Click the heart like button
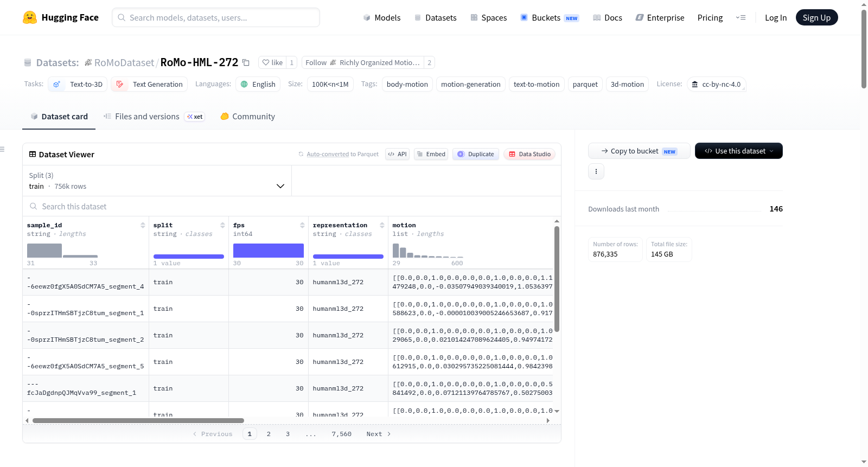The height and width of the screenshot is (467, 868). point(272,62)
